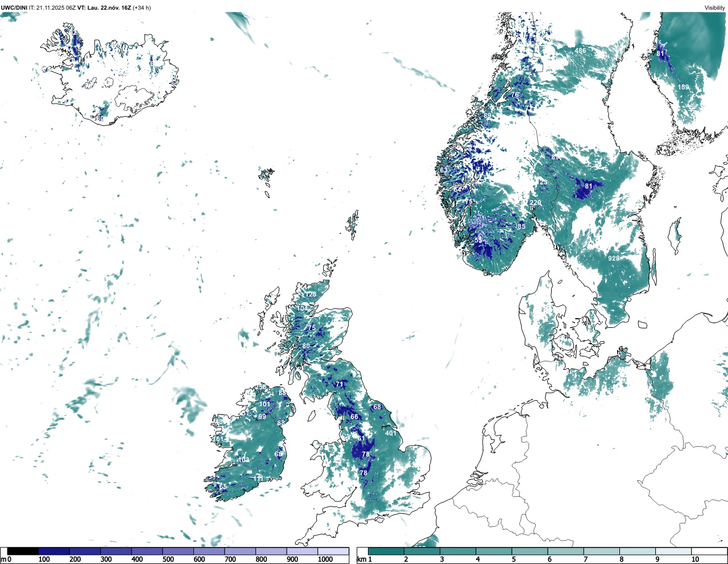Screen dimensions: 728x564
Task: Select the '21.11.2025 06Z' initialization time text
Action: tap(57, 7)
